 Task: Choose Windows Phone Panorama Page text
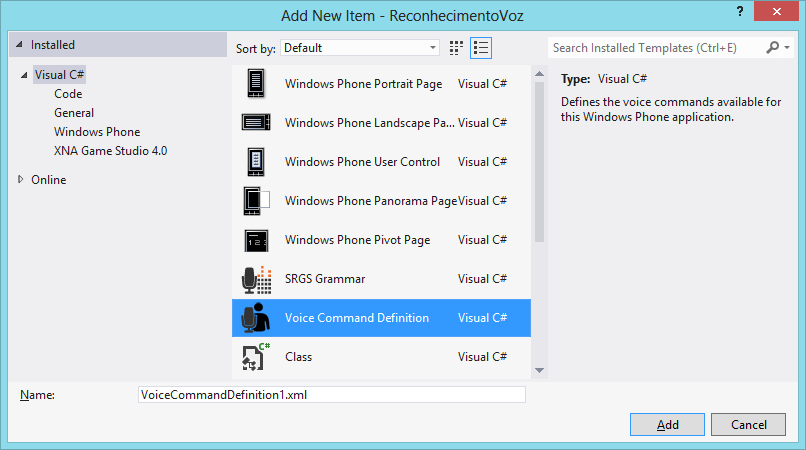[x=371, y=201]
